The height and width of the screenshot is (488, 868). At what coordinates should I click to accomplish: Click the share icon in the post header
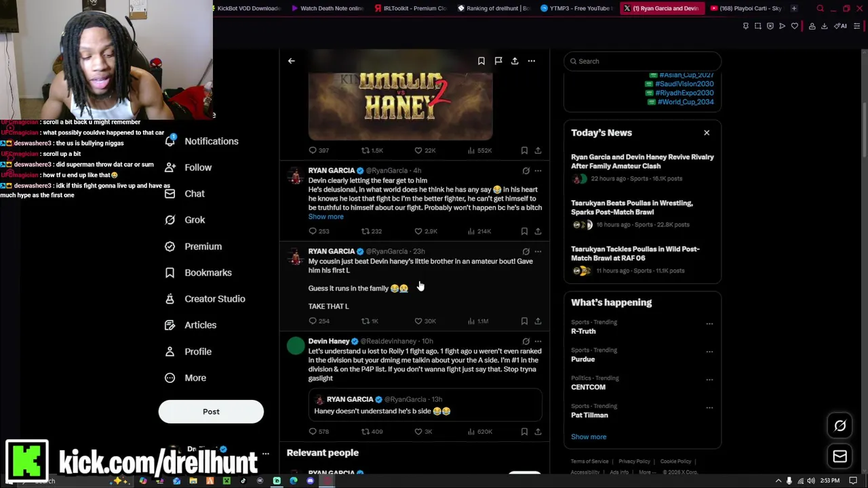(515, 61)
